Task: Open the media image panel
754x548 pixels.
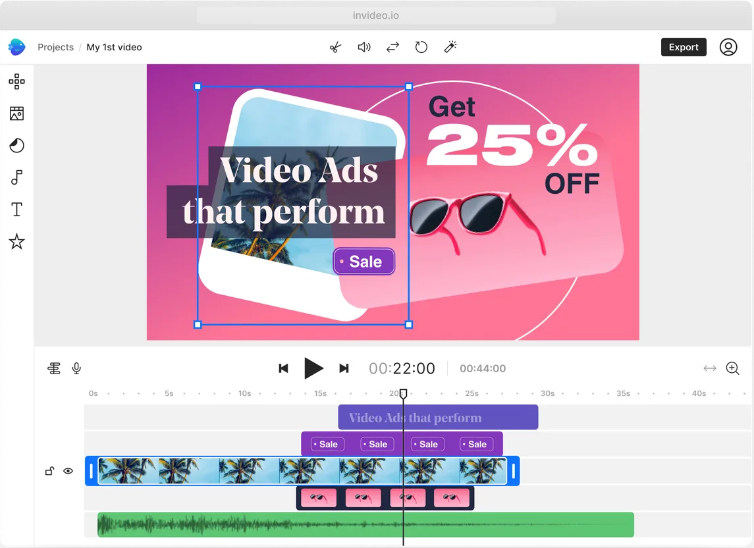Action: (x=17, y=113)
